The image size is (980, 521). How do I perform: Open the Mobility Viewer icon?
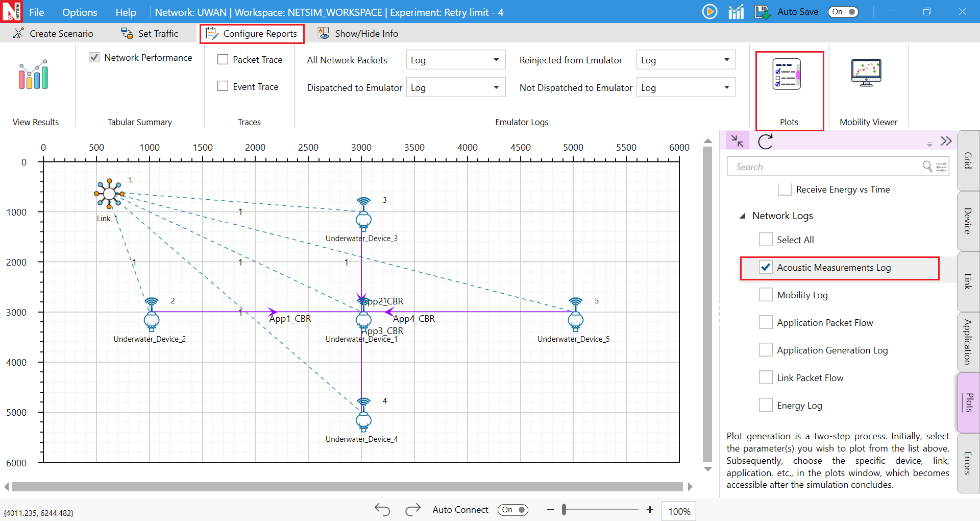[x=866, y=73]
